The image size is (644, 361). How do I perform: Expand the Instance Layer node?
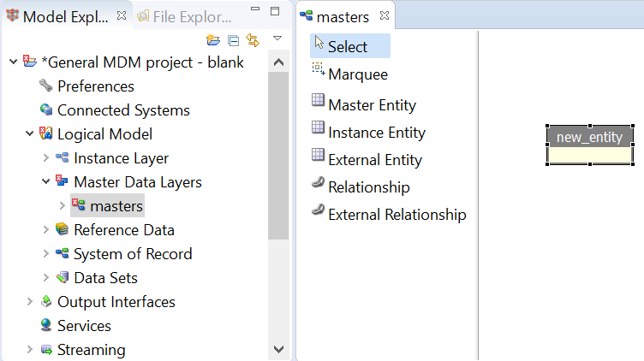46,158
